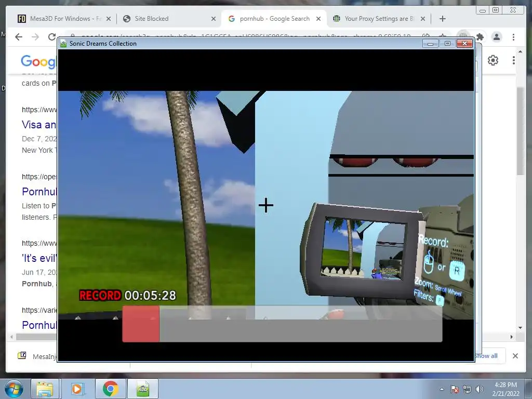Open File Explorer from the taskbar
Screen dimensions: 532x399
(45, 389)
